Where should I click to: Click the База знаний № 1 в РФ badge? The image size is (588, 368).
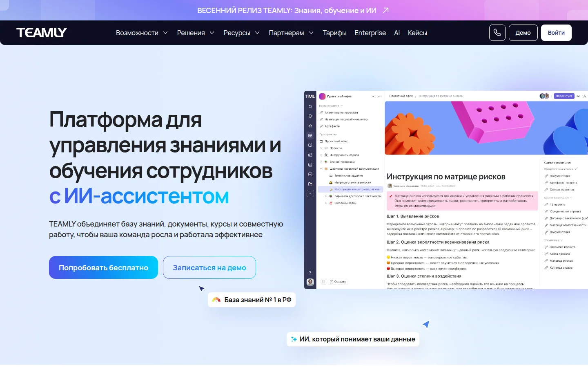(x=252, y=300)
